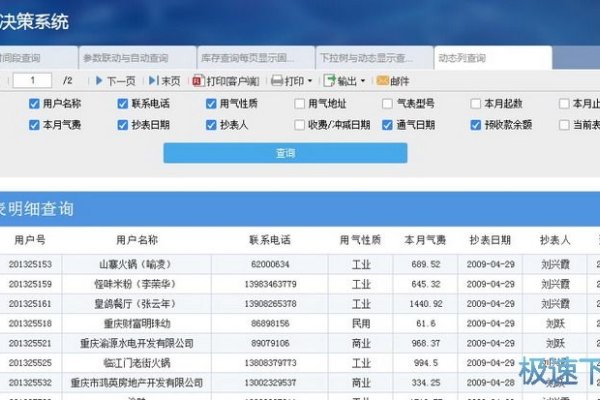The image size is (600, 400).
Task: Uncheck the 用气性质 checkbox
Action: 211,104
